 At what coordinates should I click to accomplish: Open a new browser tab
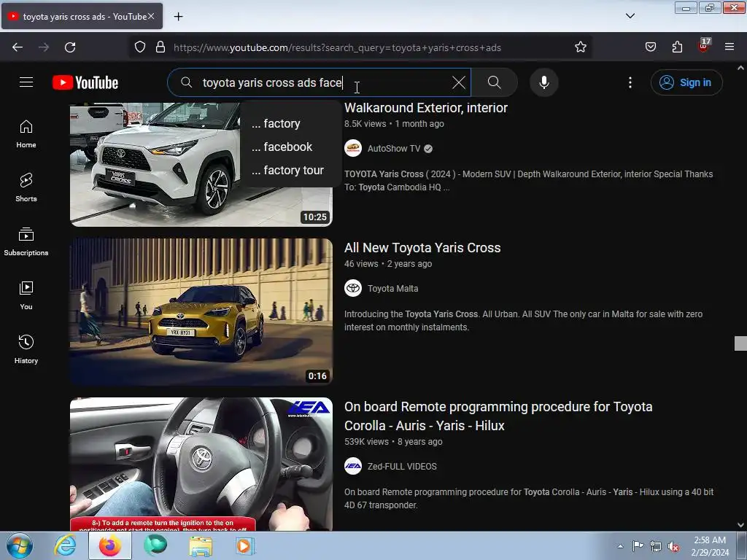tap(179, 17)
